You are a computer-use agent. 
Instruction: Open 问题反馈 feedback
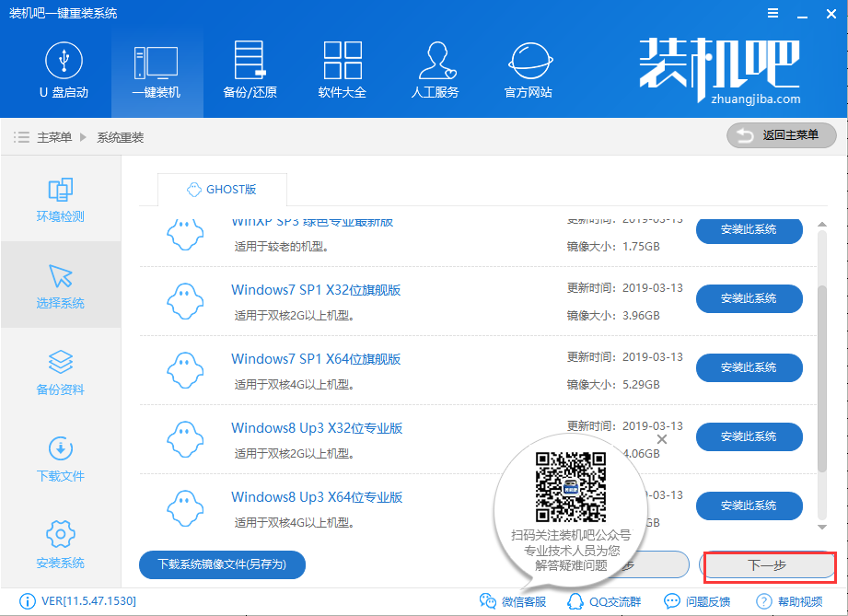(697, 601)
